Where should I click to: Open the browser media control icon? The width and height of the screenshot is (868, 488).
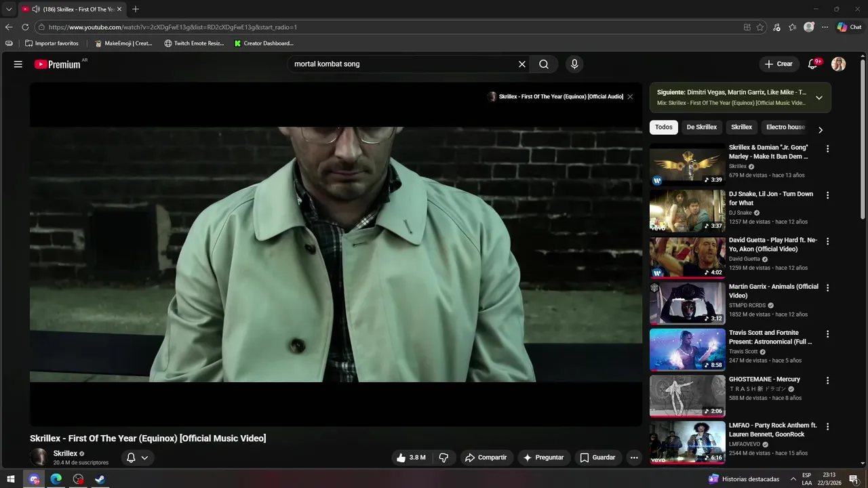click(x=776, y=27)
